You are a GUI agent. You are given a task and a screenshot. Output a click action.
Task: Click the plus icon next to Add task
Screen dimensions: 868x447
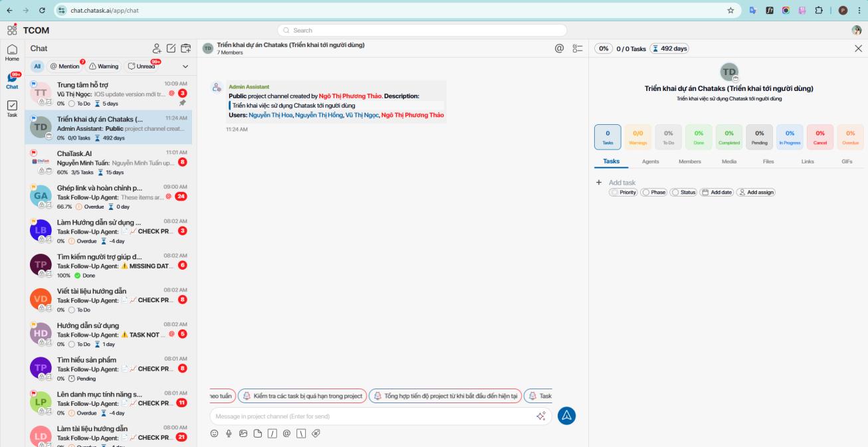click(x=598, y=182)
